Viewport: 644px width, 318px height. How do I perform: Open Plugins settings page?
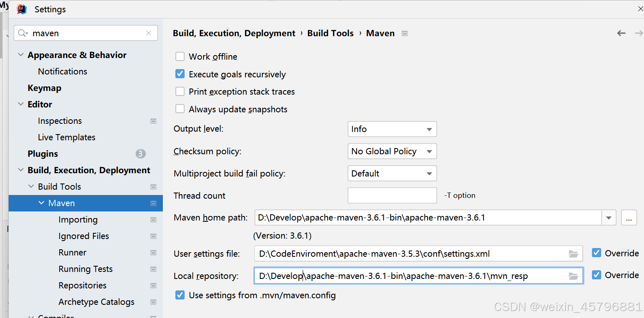click(x=43, y=154)
